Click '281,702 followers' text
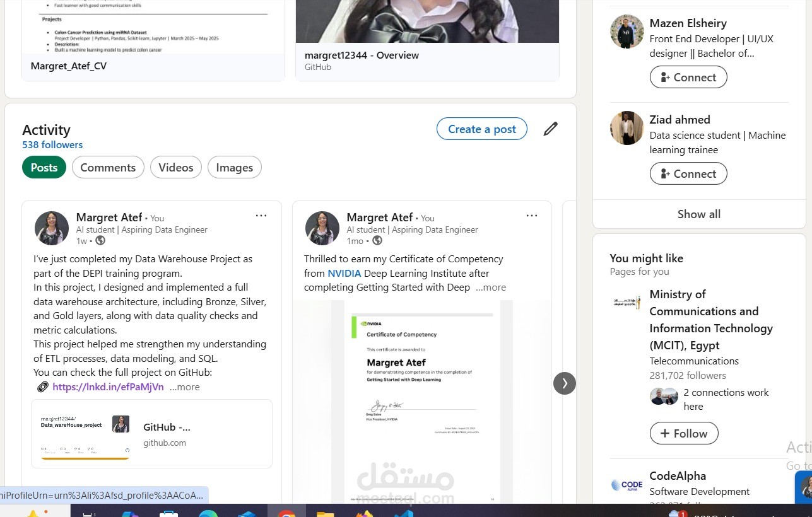 688,376
